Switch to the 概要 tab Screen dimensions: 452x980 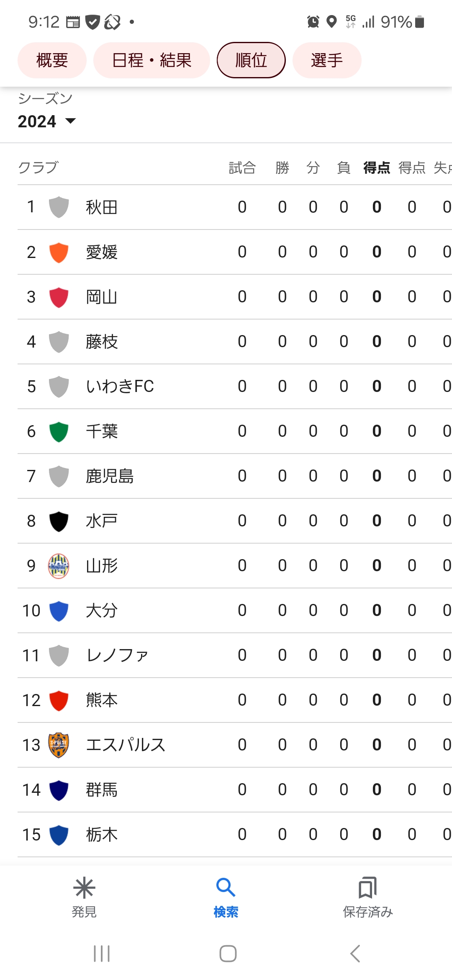(x=52, y=60)
